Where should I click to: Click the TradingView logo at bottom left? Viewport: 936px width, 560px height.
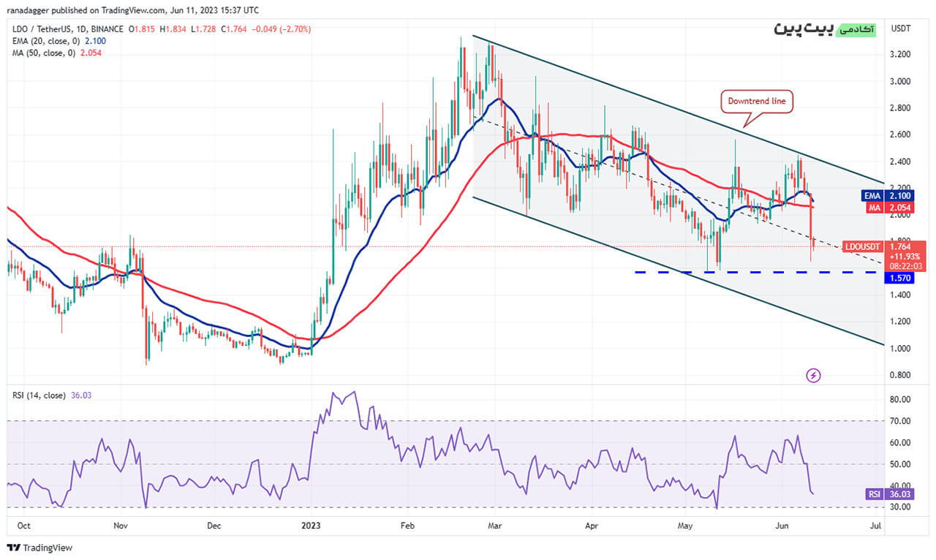pyautogui.click(x=40, y=548)
